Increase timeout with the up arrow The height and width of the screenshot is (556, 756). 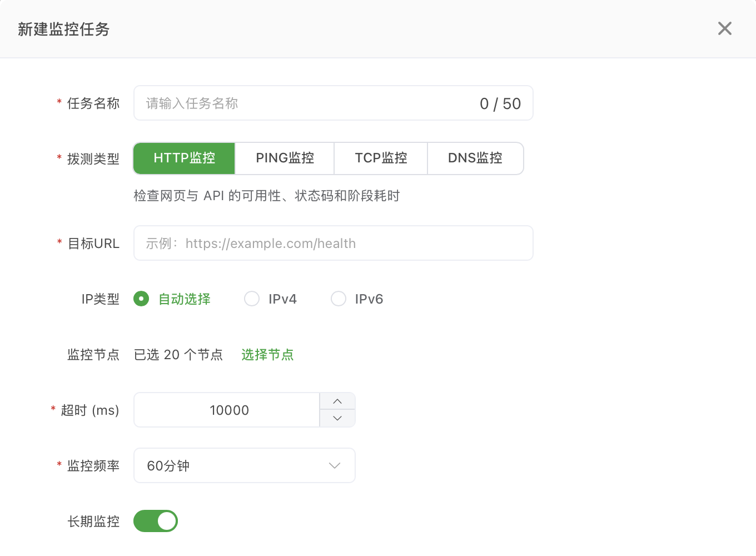pyautogui.click(x=337, y=401)
